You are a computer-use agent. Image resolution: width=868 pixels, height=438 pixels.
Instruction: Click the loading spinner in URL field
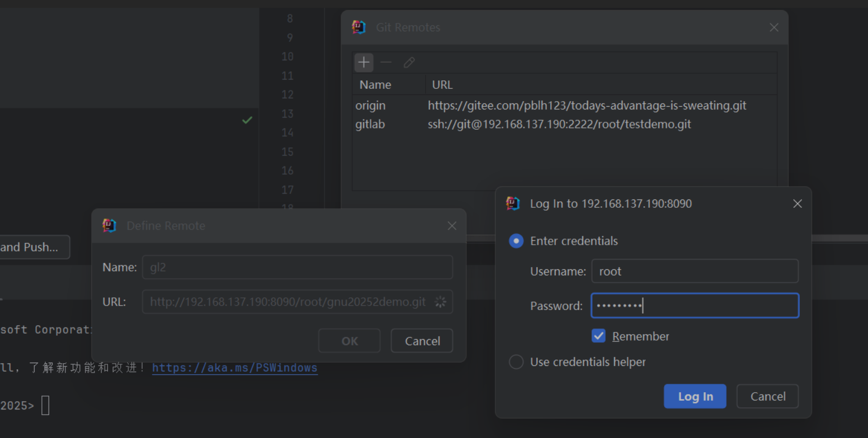(441, 302)
